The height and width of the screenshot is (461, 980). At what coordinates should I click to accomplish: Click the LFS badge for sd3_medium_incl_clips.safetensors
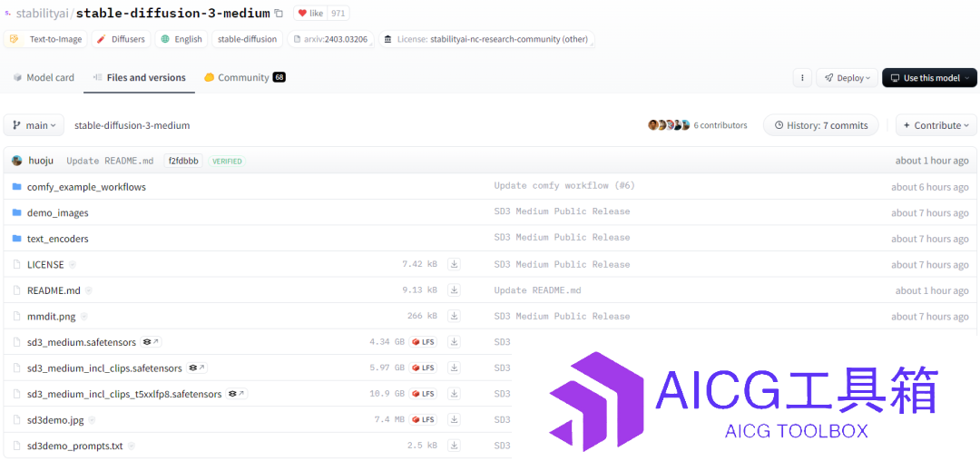coord(423,368)
